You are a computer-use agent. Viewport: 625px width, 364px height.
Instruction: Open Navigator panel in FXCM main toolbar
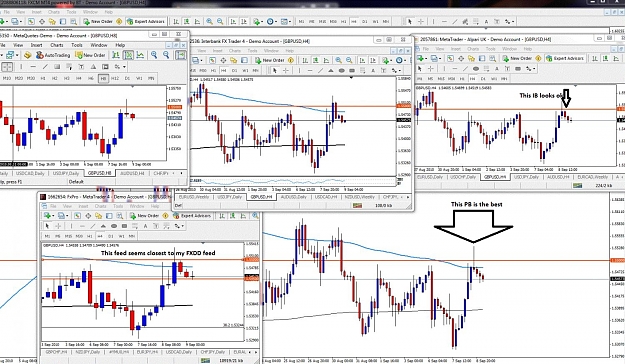point(52,22)
